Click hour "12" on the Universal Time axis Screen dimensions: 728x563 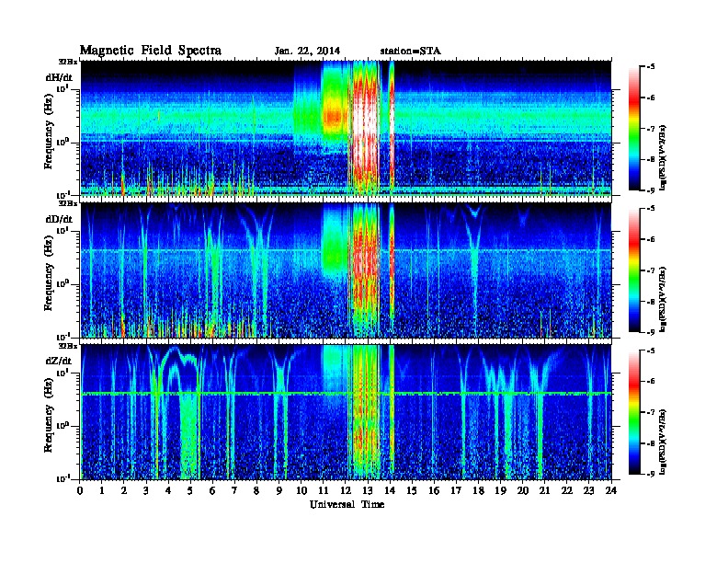coord(346,490)
